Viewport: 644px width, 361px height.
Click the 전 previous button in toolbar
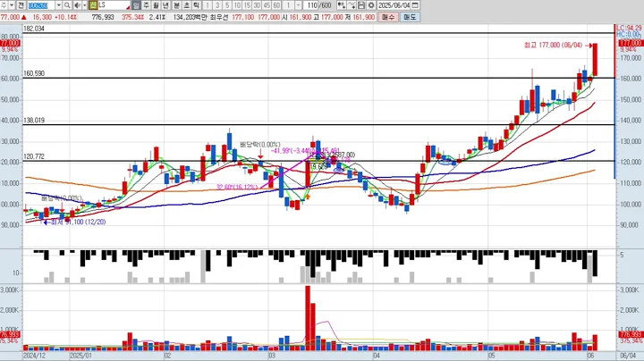[x=21, y=5]
